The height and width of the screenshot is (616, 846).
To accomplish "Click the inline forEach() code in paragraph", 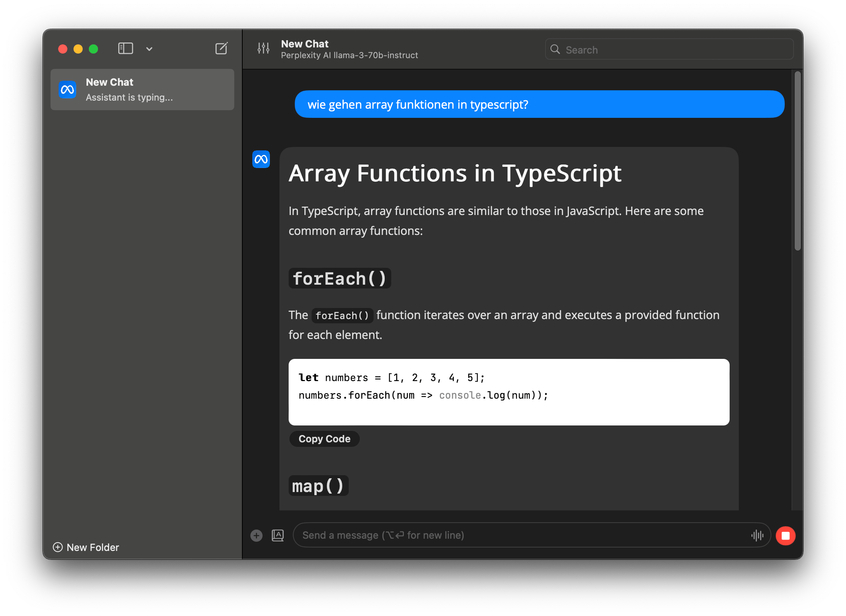I will tap(342, 316).
